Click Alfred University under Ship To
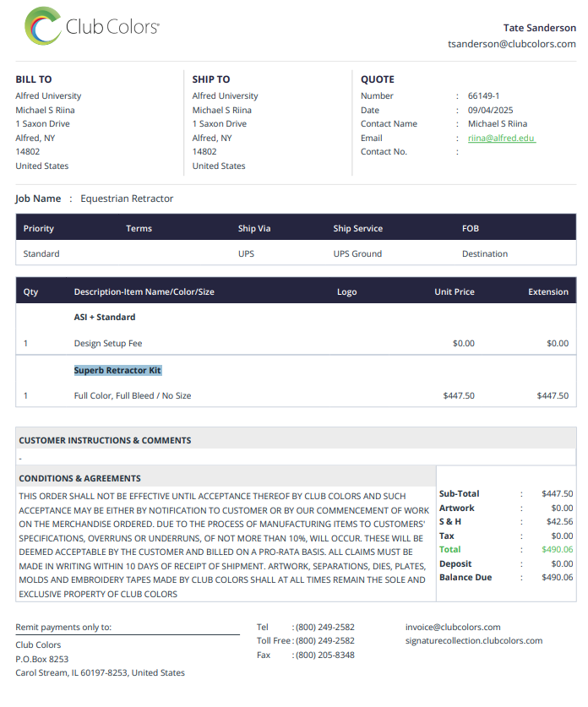 225,95
